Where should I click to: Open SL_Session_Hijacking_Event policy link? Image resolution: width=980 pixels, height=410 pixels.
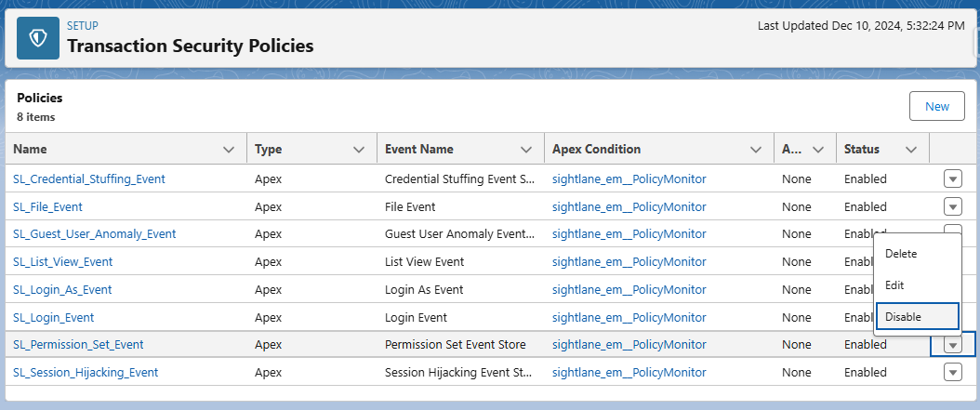86,373
